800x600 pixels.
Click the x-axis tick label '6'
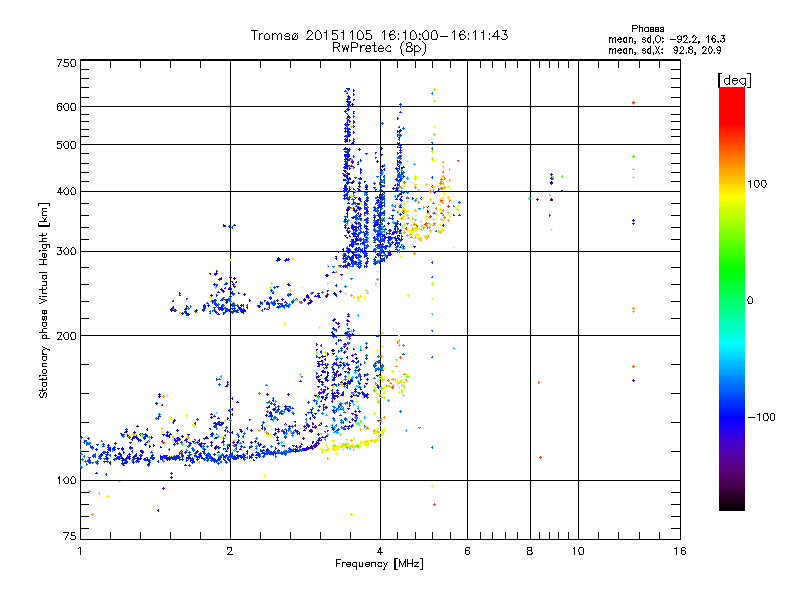[x=467, y=551]
